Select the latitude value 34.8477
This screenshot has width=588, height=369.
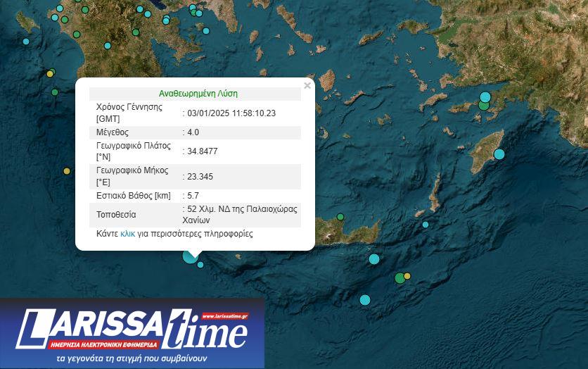pos(203,151)
